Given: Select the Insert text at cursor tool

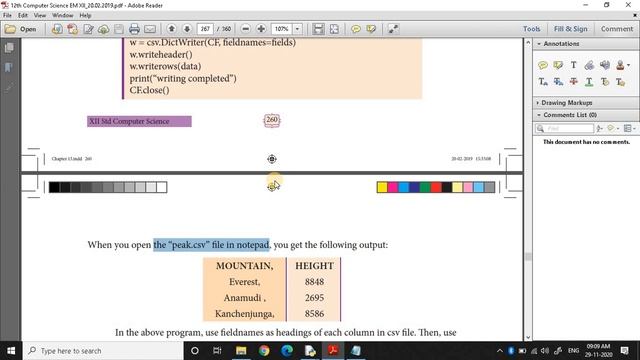Looking at the screenshot, I should [543, 82].
